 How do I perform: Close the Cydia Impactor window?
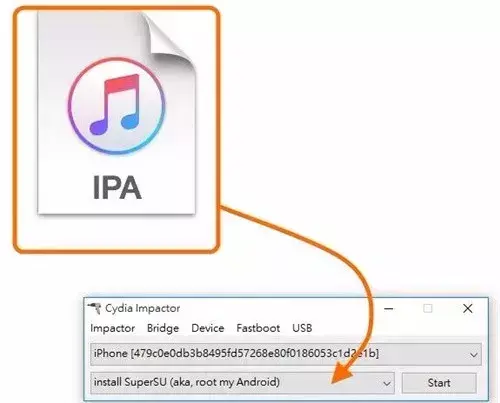[x=468, y=309]
